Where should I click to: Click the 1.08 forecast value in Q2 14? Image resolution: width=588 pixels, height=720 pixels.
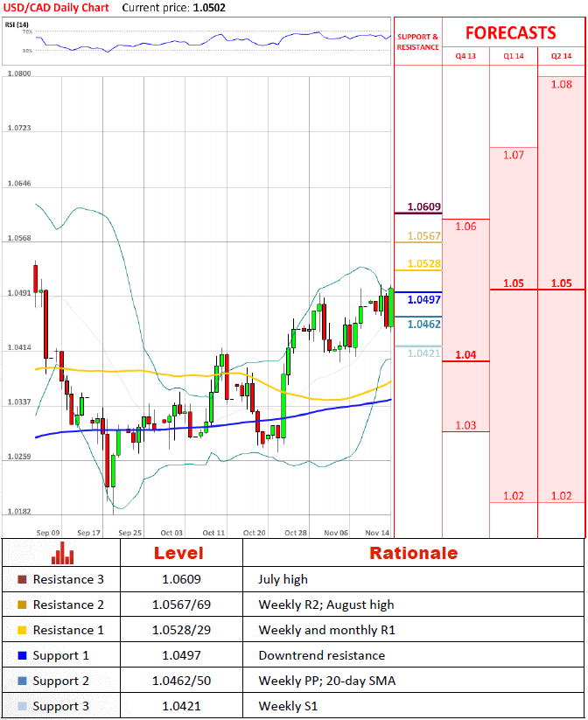click(562, 84)
